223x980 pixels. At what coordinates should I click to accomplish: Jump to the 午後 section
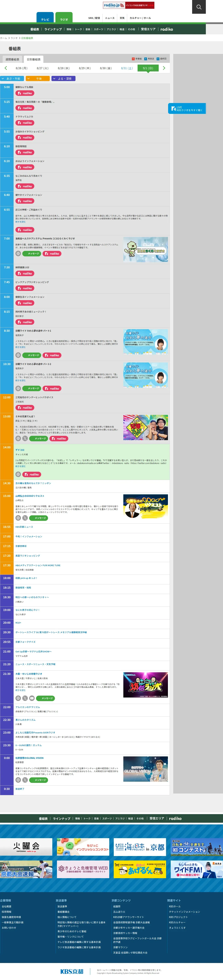[x=38, y=78]
